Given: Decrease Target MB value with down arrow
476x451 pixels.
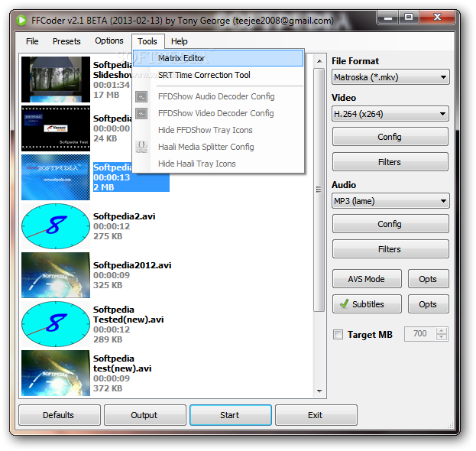Looking at the screenshot, I should 442,337.
